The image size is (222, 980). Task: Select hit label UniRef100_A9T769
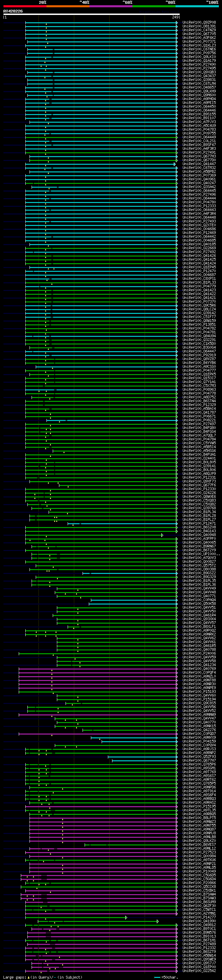(x=199, y=772)
